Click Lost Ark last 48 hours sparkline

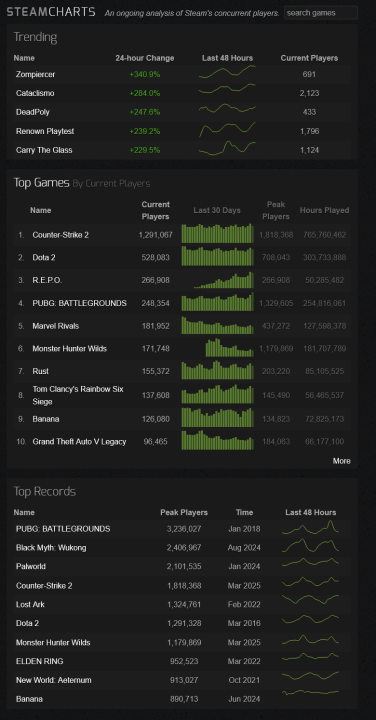coord(310,600)
